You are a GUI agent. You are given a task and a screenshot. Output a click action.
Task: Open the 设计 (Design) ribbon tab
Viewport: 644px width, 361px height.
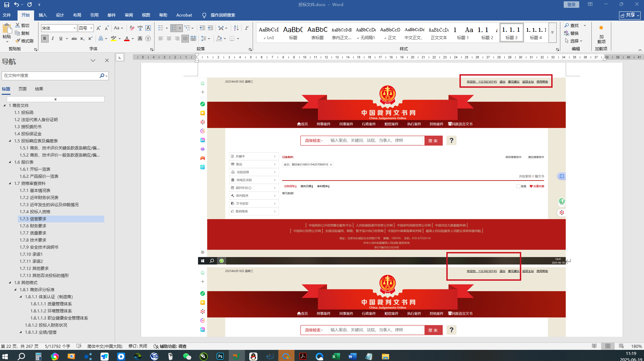(x=60, y=15)
